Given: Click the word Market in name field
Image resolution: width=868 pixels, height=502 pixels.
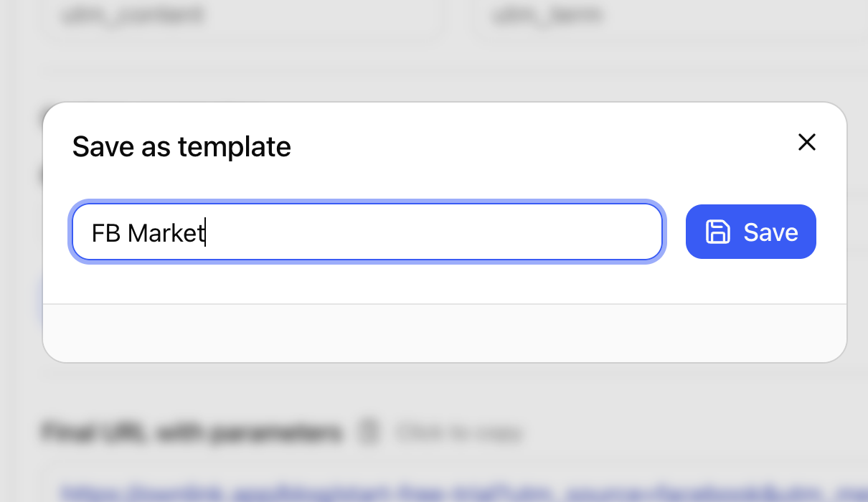Looking at the screenshot, I should pyautogui.click(x=166, y=232).
